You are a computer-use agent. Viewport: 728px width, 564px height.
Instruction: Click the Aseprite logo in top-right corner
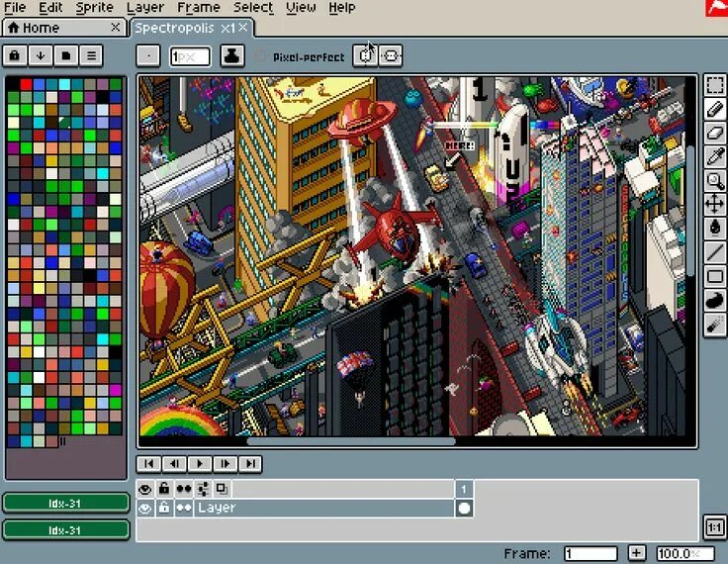716,8
